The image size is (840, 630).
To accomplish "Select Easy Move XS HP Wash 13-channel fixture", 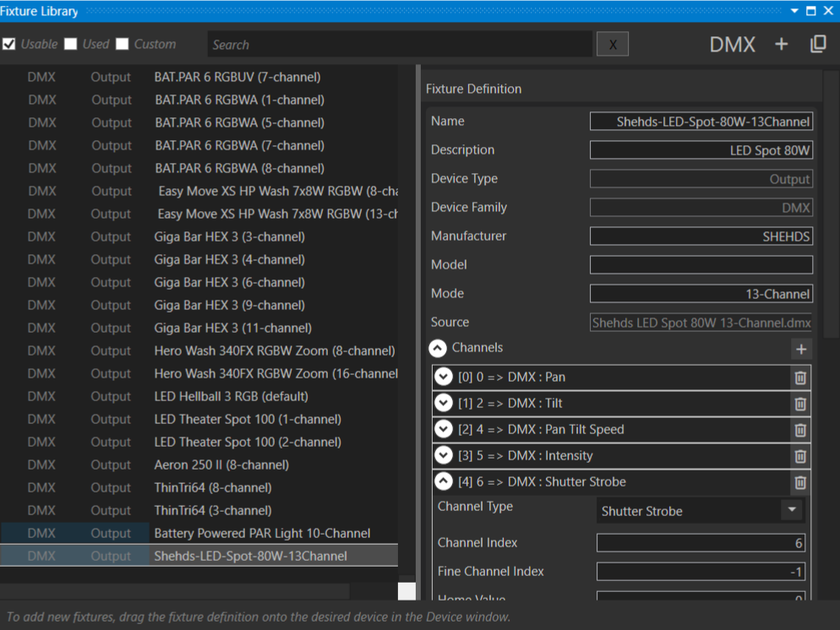I will 199,215.
